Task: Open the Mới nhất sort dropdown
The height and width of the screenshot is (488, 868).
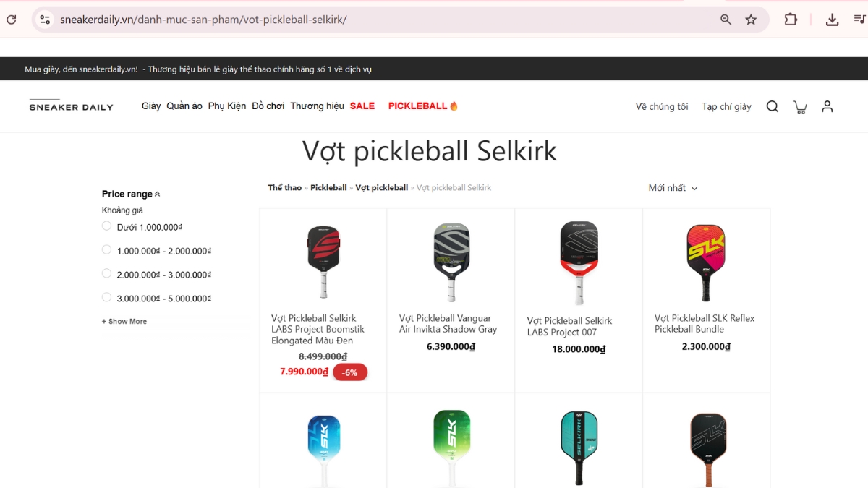Action: (x=673, y=188)
